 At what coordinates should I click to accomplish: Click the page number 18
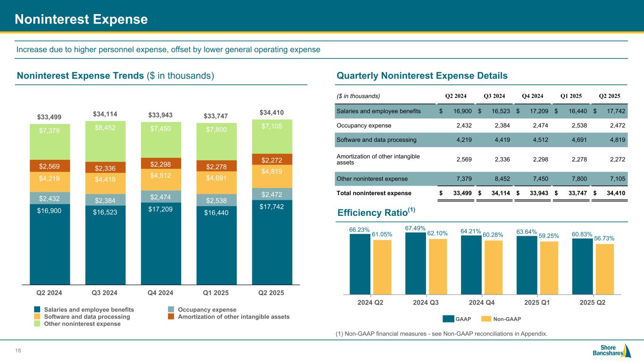pyautogui.click(x=19, y=351)
